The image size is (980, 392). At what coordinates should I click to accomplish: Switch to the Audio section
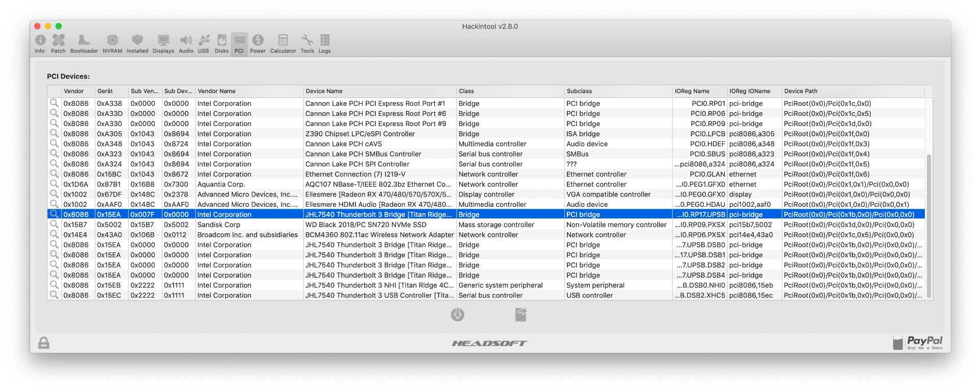(186, 44)
